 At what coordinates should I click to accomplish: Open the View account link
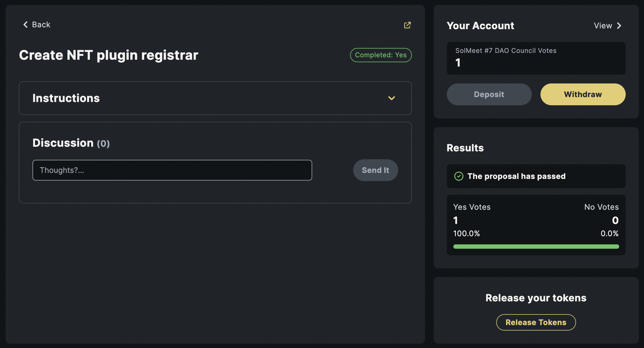click(x=603, y=26)
